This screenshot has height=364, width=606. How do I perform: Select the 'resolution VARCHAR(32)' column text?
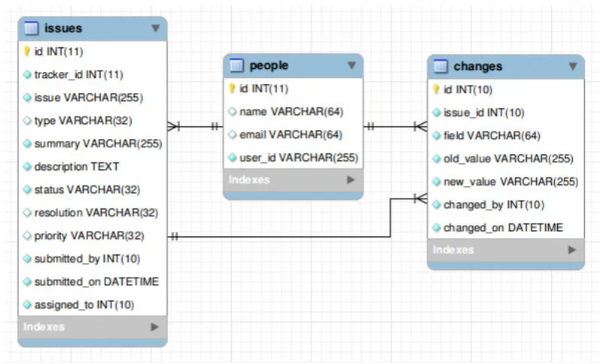96,213
